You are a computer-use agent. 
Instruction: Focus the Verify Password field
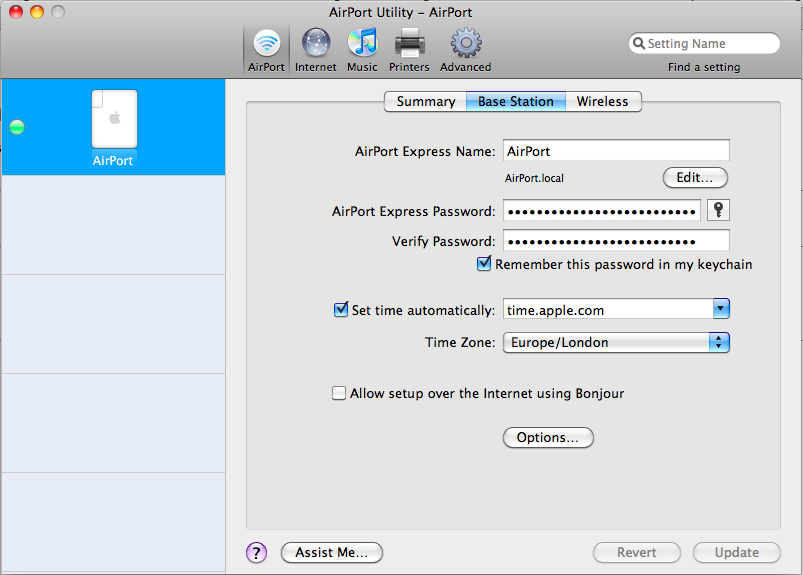pos(616,241)
